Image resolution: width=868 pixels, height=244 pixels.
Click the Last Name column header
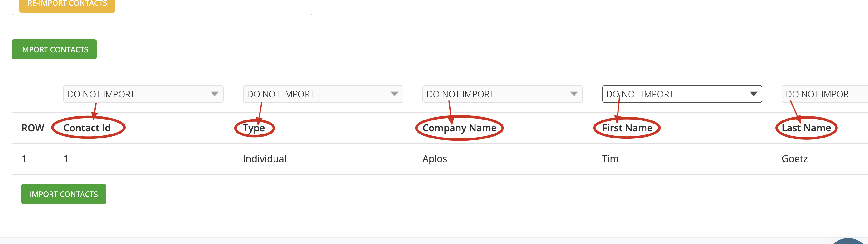tap(806, 128)
